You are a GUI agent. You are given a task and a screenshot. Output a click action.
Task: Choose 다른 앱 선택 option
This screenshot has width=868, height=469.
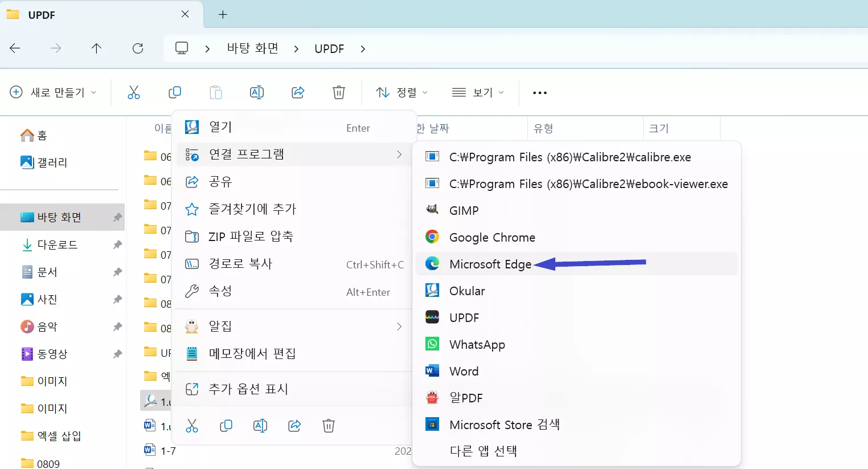tap(576, 451)
